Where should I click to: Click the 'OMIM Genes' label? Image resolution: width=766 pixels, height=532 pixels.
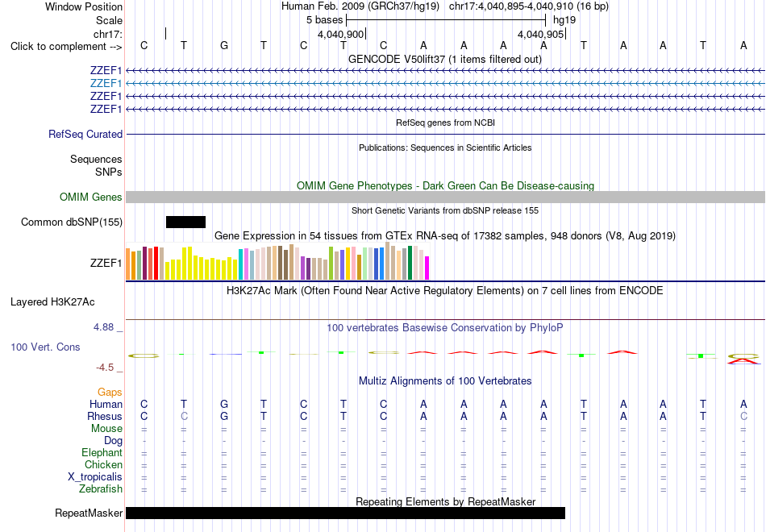point(90,197)
